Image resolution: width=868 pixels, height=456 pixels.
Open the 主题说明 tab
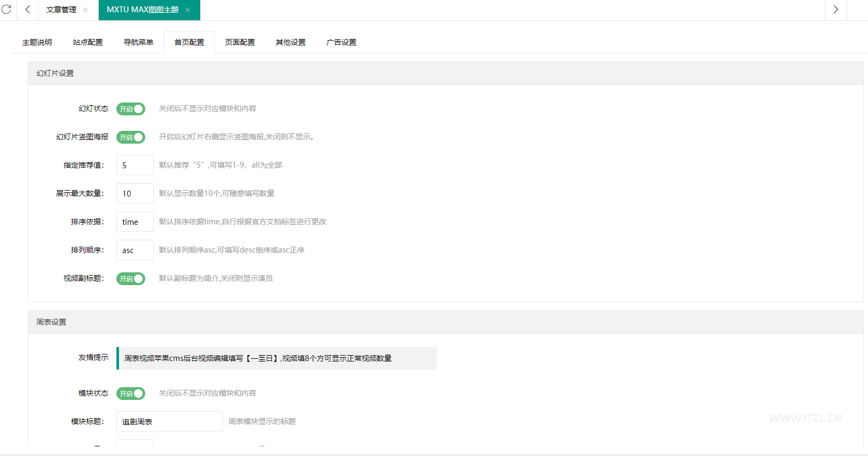[37, 42]
